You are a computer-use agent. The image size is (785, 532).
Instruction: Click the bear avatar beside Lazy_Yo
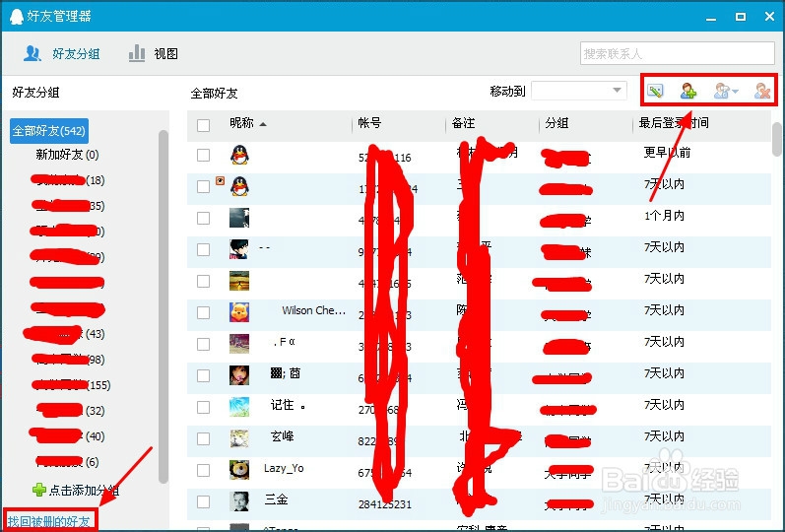click(x=239, y=470)
